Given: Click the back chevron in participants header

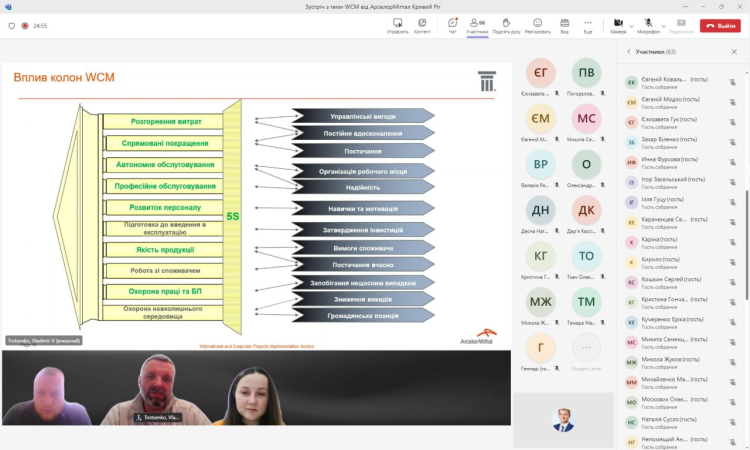Looking at the screenshot, I should [x=628, y=51].
